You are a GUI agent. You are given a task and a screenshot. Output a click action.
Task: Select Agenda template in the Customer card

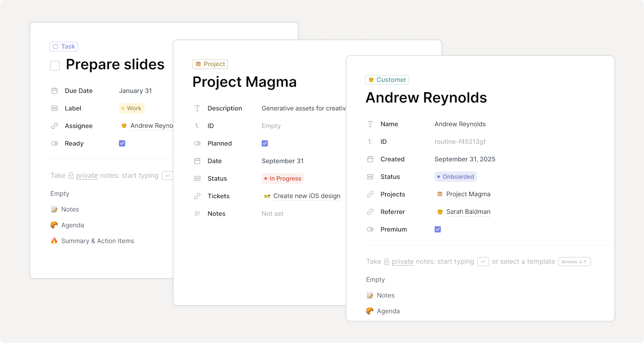tap(383, 311)
